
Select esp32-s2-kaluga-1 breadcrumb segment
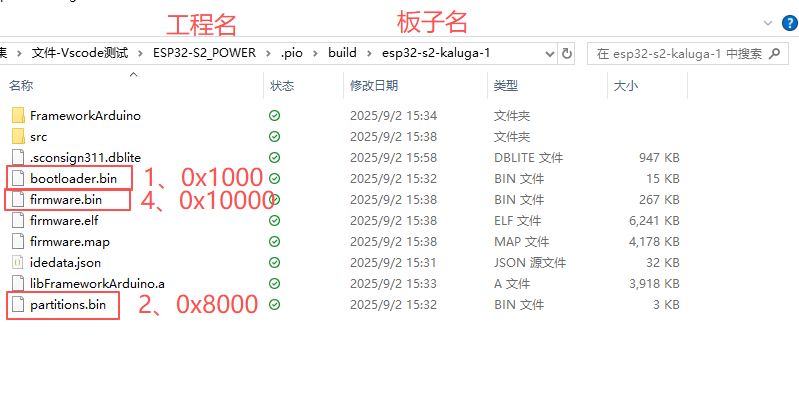click(436, 53)
